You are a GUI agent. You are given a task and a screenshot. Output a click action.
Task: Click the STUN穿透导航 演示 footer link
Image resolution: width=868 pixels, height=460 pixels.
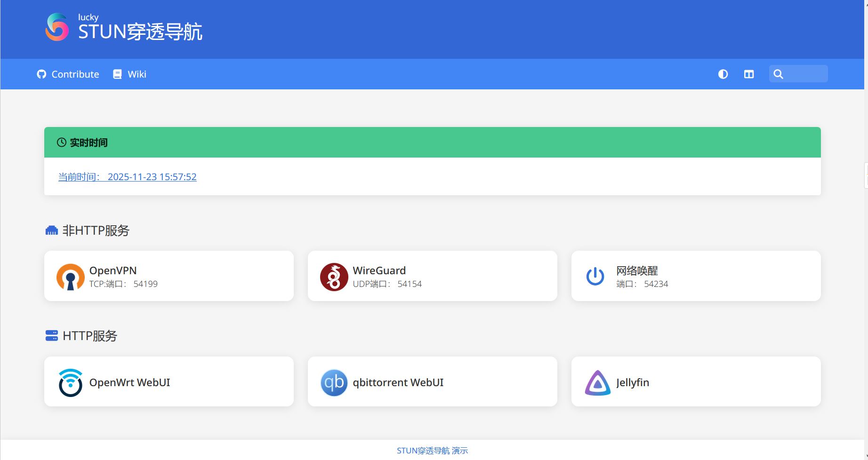click(x=432, y=451)
